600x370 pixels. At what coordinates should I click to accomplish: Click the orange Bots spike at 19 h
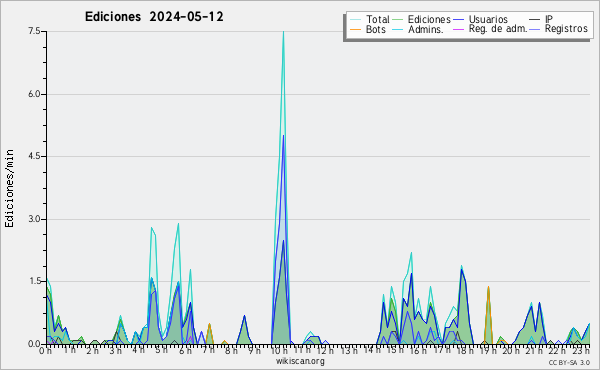pyautogui.click(x=488, y=288)
